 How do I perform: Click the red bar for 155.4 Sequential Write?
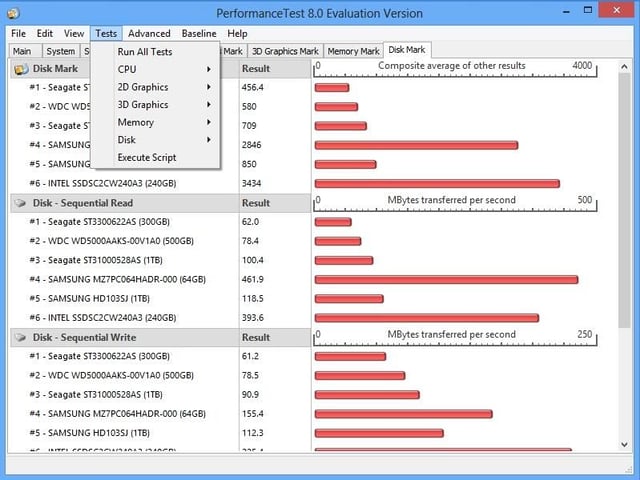[x=404, y=414]
